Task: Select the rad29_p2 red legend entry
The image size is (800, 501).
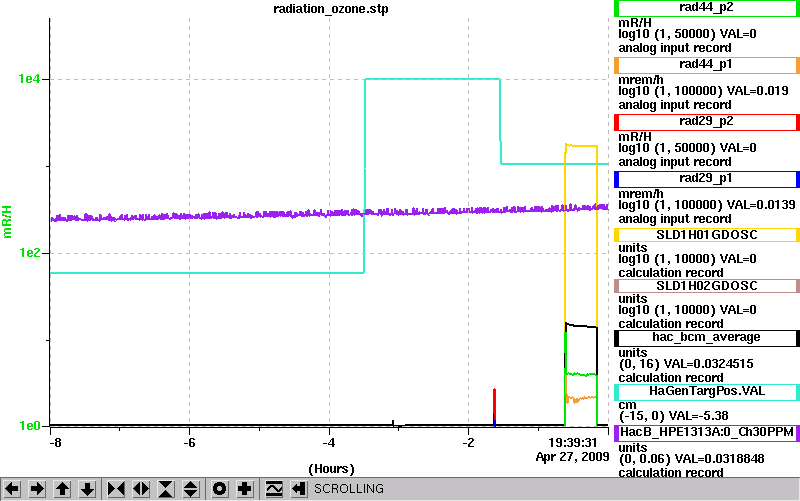Action: pyautogui.click(x=707, y=122)
